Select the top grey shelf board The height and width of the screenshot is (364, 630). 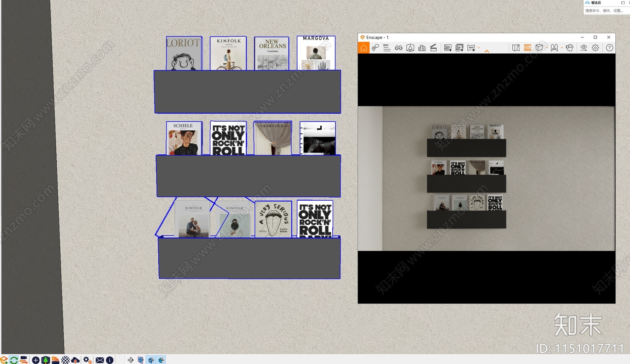pos(247,92)
